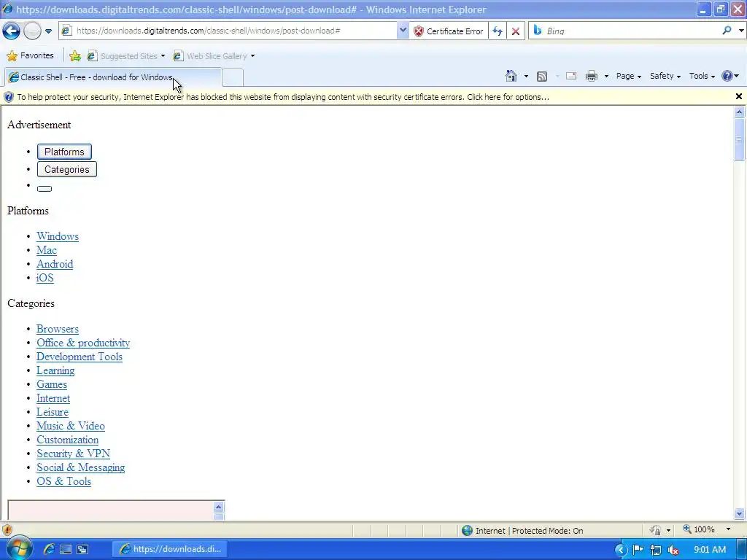
Task: Click the search magnifier icon
Action: 727,31
